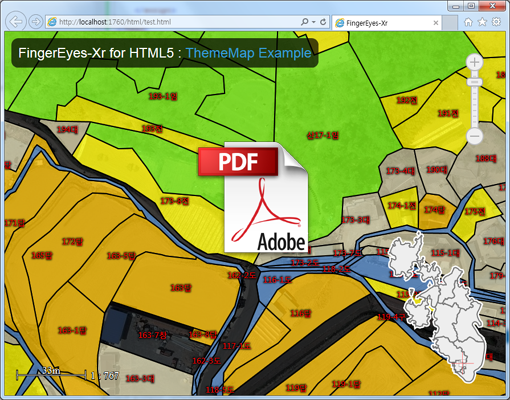This screenshot has height=400, width=510.
Task: Click the PDF Adobe file icon
Action: point(253,197)
